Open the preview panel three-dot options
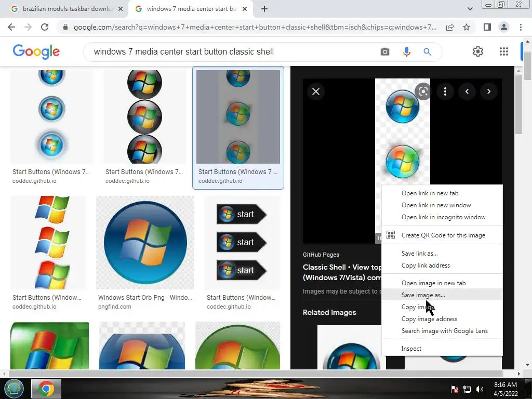Viewport: 532px width, 399px height. [445, 91]
